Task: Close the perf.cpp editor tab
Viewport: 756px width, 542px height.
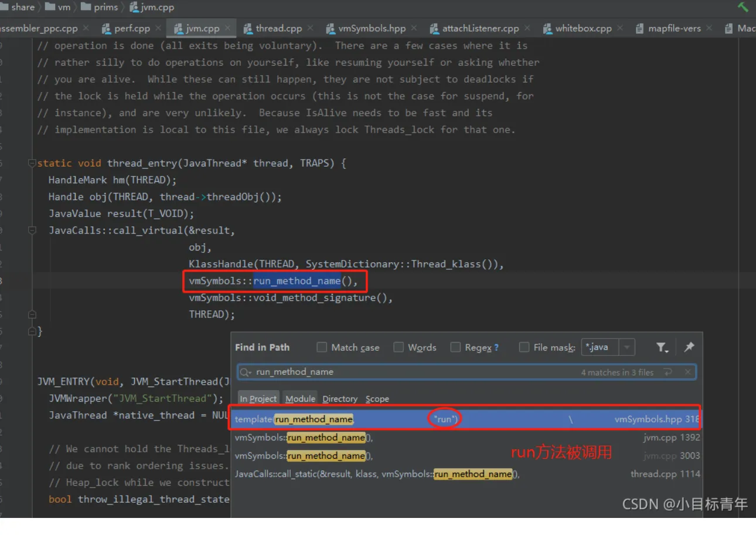Action: (159, 28)
